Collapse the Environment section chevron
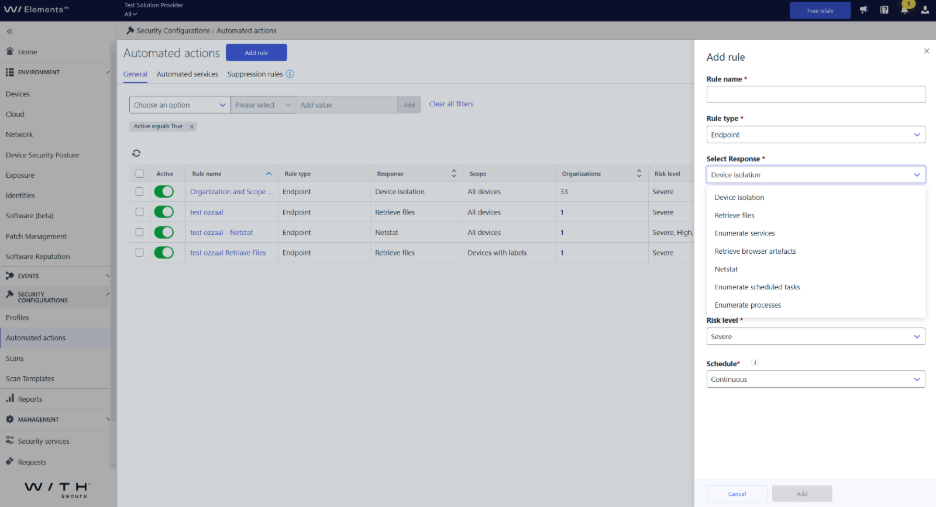Viewport: 936px width, 507px height. pyautogui.click(x=107, y=72)
